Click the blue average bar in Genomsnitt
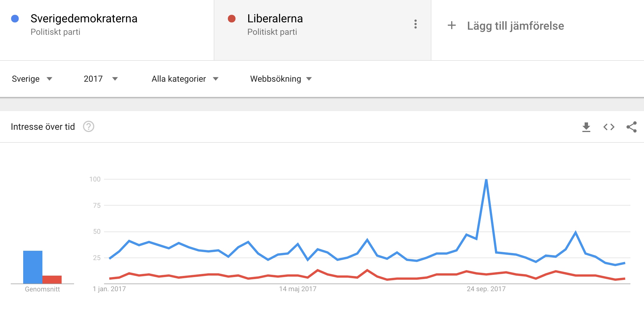The height and width of the screenshot is (322, 644). click(33, 267)
